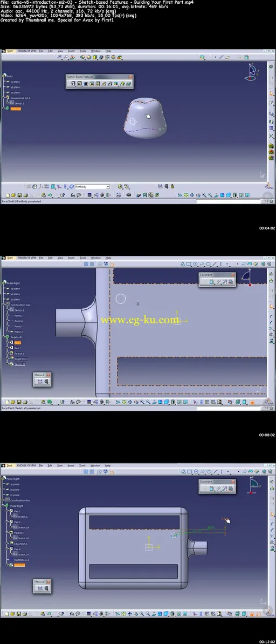Select Circle sketch tool in 00:12:02 frame
This screenshot has width=276, height=644.
click(x=196, y=471)
